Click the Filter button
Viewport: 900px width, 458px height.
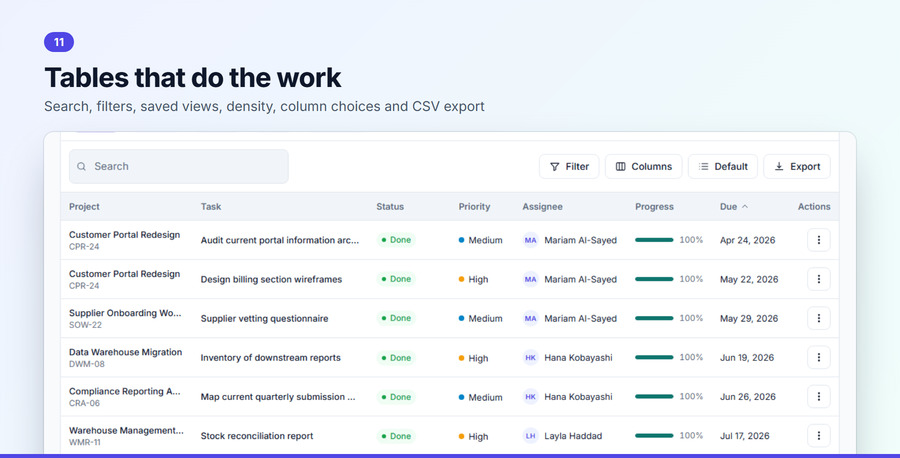pyautogui.click(x=569, y=166)
